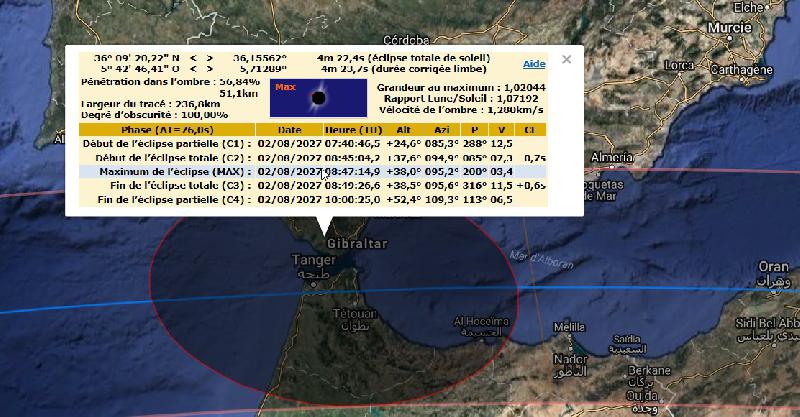Click the Gibraltar map label
The width and height of the screenshot is (800, 417).
point(357,244)
